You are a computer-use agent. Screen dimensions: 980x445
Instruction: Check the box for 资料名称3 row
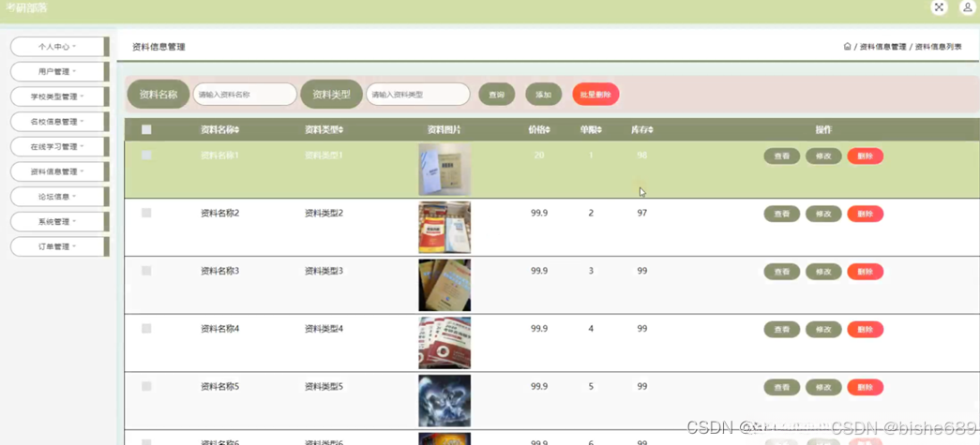tap(146, 271)
